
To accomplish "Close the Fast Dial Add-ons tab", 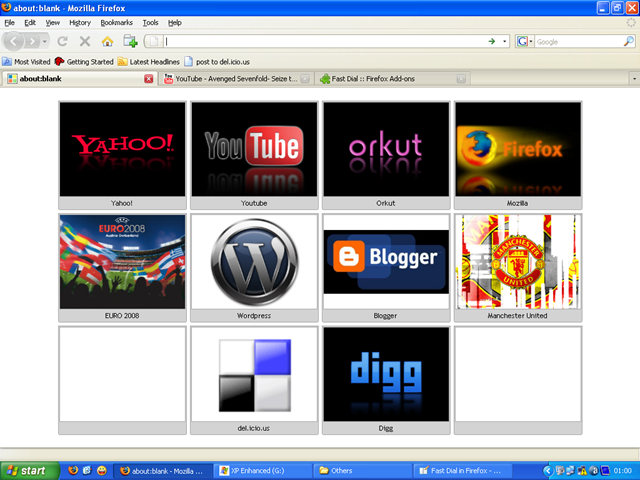I will point(461,79).
